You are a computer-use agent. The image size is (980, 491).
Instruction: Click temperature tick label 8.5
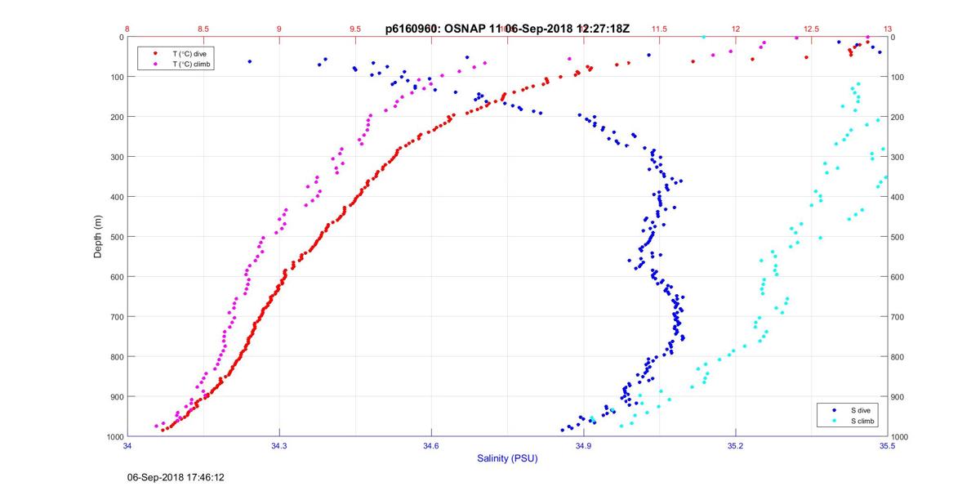(x=203, y=29)
